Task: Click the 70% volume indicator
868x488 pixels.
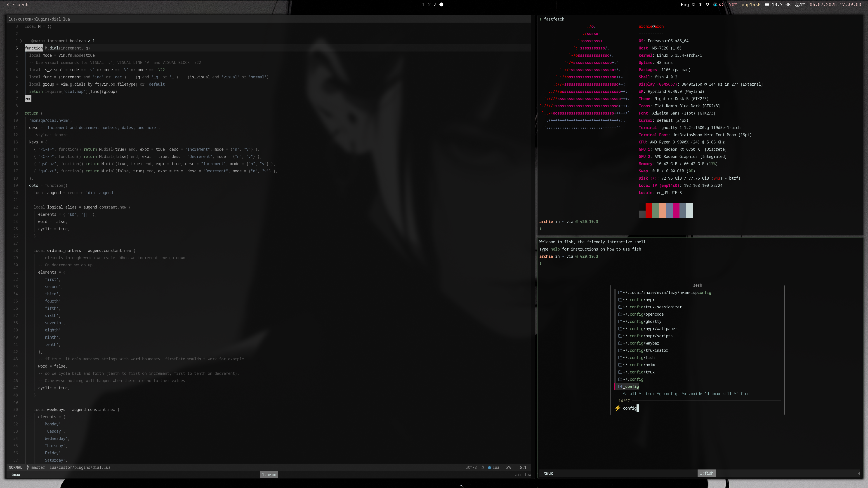Action: click(x=733, y=4)
